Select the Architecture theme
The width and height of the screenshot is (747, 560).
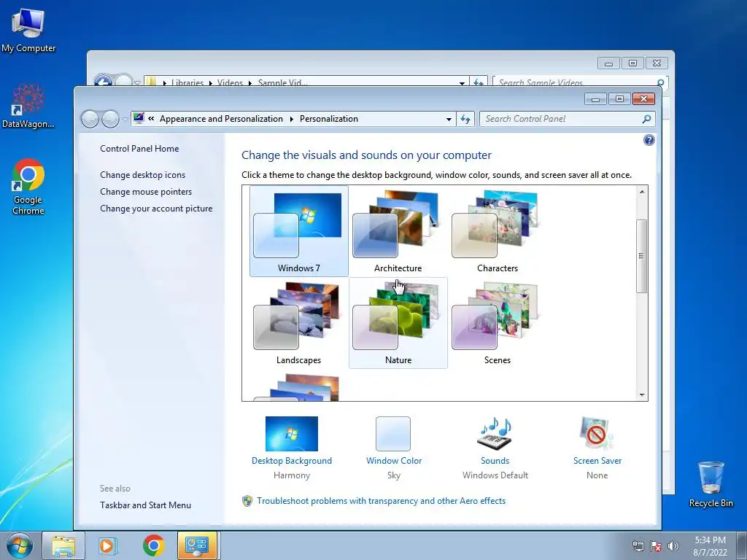point(398,231)
